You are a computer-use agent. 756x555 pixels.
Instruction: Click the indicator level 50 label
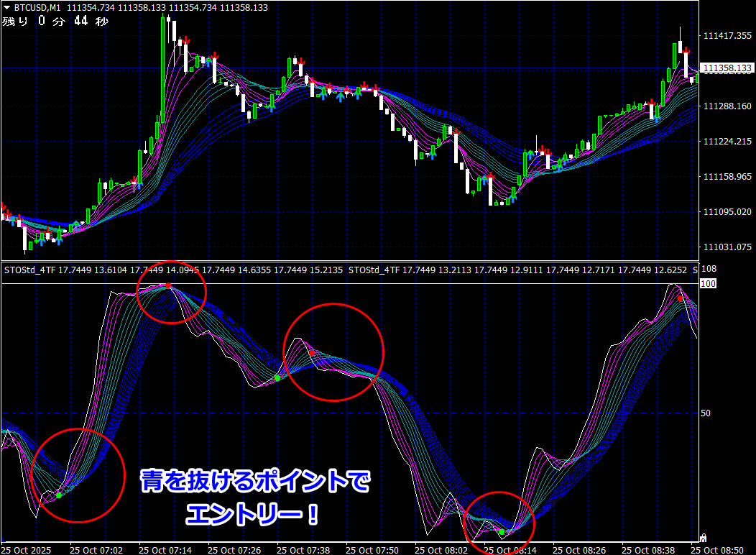[706, 413]
